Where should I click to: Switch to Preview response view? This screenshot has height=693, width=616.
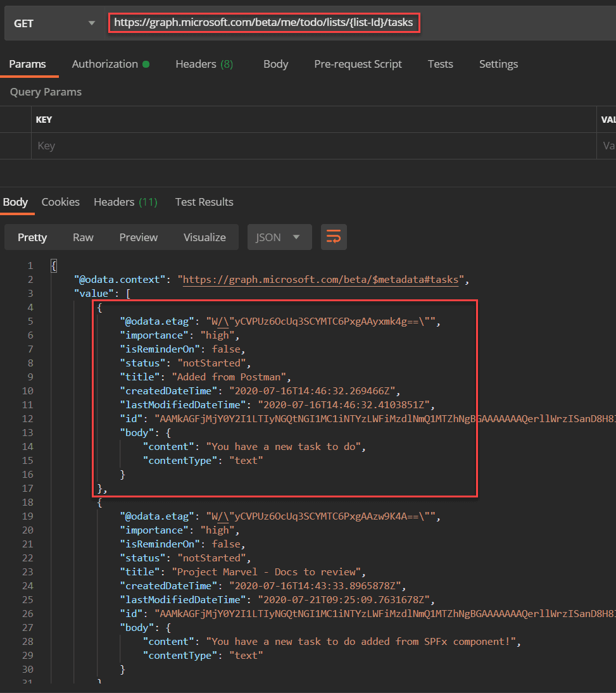pyautogui.click(x=139, y=237)
